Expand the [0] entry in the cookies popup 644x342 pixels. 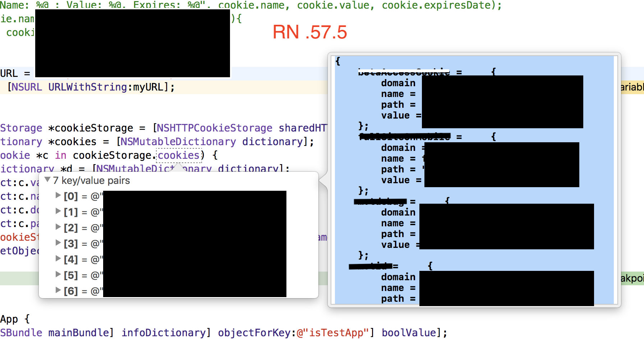coord(58,195)
